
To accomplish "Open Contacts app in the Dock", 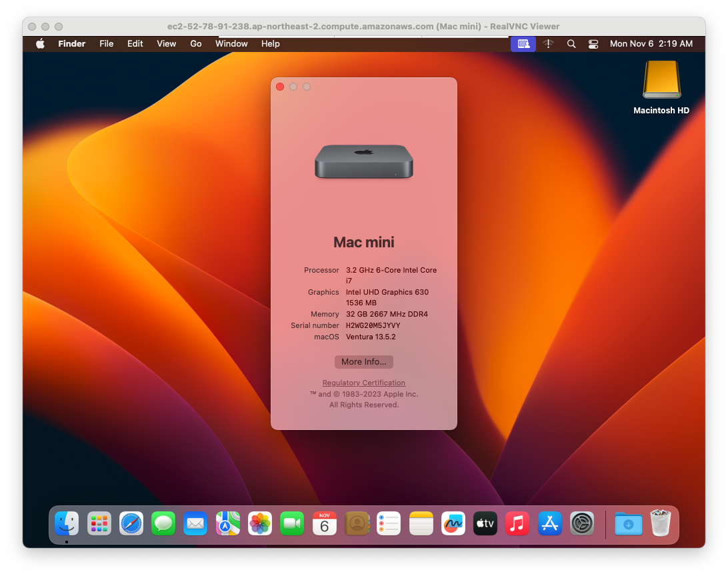I will [x=357, y=523].
